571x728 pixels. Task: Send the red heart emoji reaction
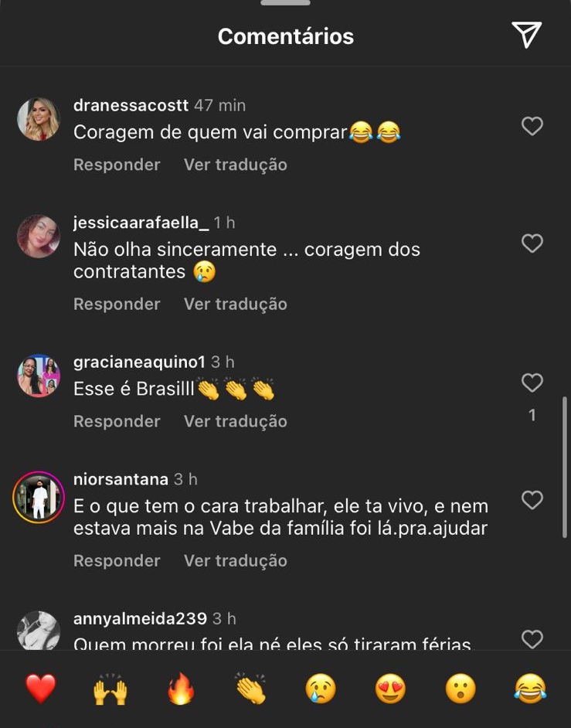point(40,688)
